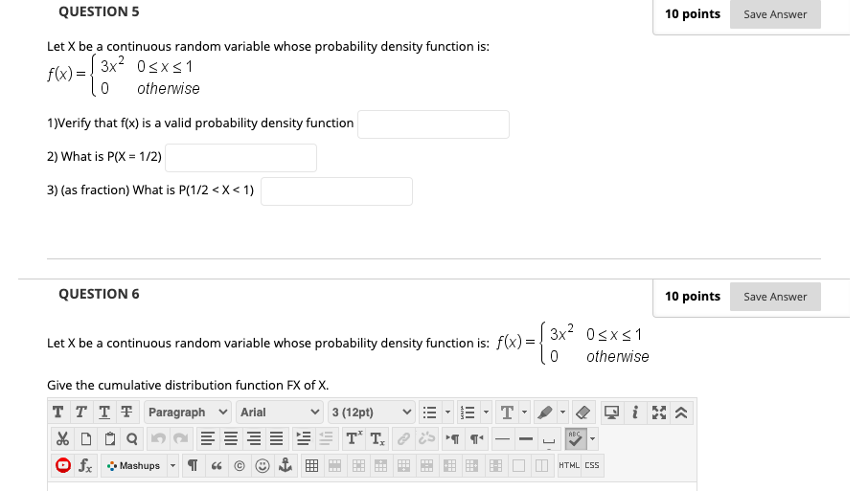The image size is (868, 491).
Task: Click the find magnifier icon
Action: 132,439
